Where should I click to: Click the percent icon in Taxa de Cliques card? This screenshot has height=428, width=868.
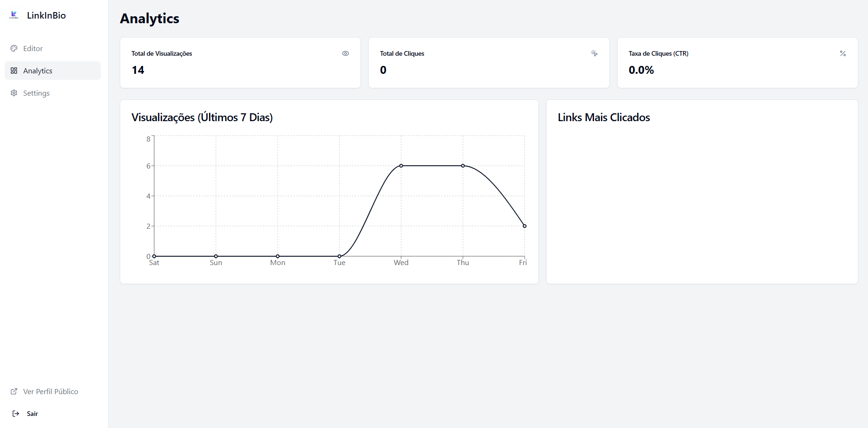click(x=843, y=53)
